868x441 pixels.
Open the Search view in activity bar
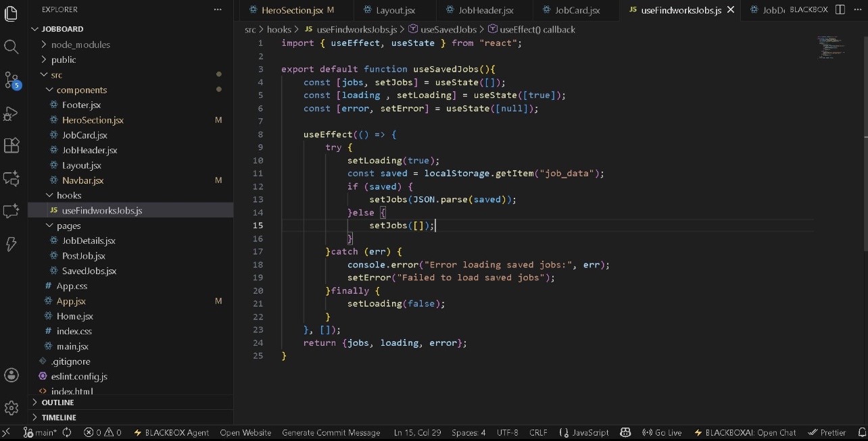point(11,47)
